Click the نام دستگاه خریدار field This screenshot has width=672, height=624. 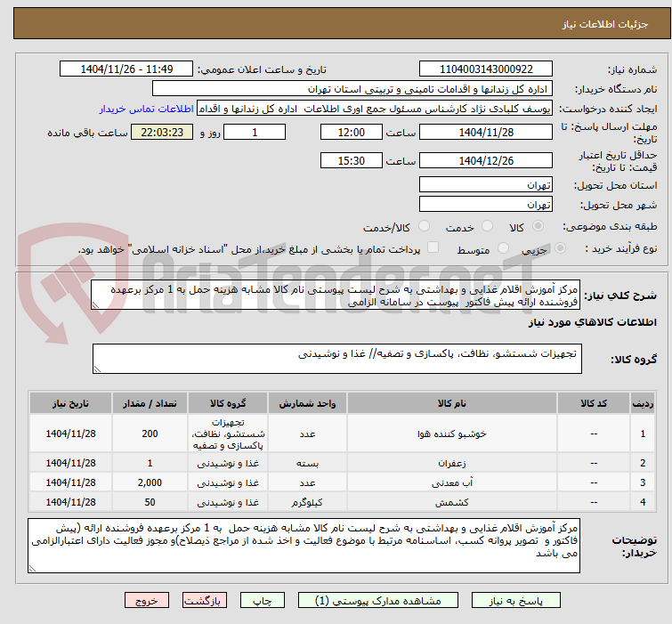point(352,89)
